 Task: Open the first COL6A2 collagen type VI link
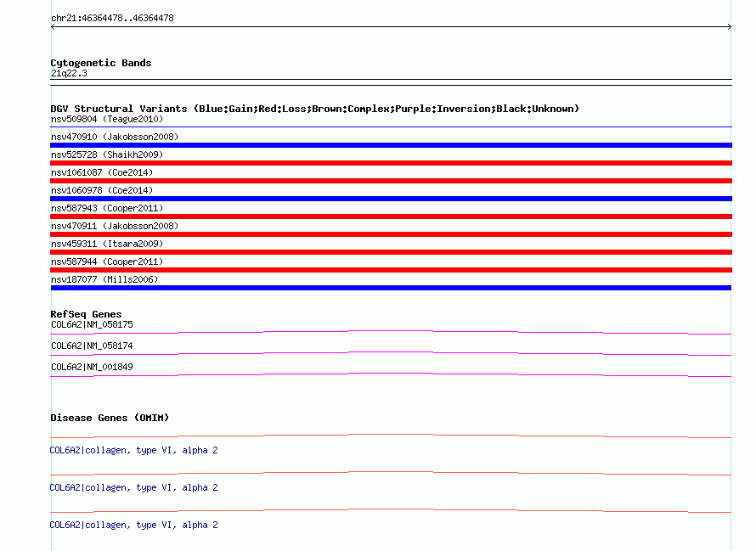[133, 450]
